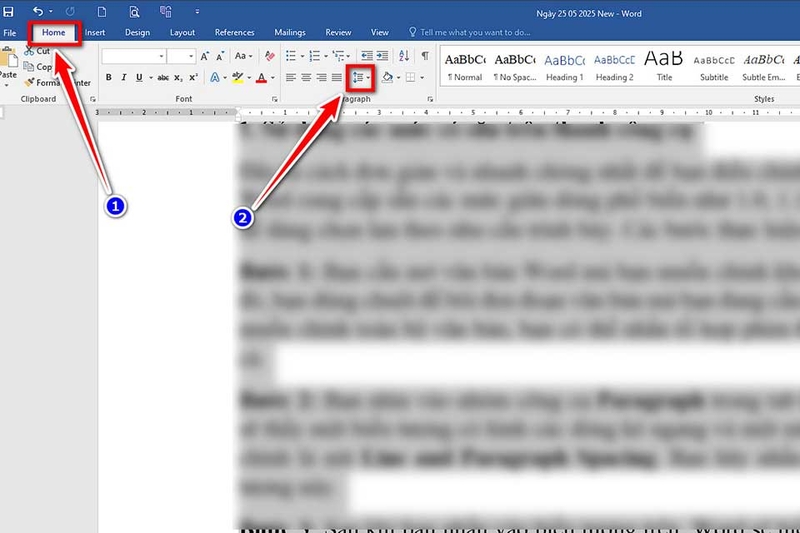Screen dimensions: 800x533
Task: Open highlight color dropdown arrow
Action: point(249,78)
